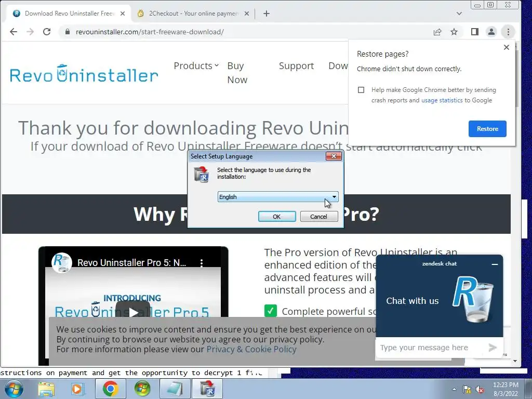This screenshot has width=532, height=399.
Task: Click the Chrome taskbar icon
Action: (110, 389)
